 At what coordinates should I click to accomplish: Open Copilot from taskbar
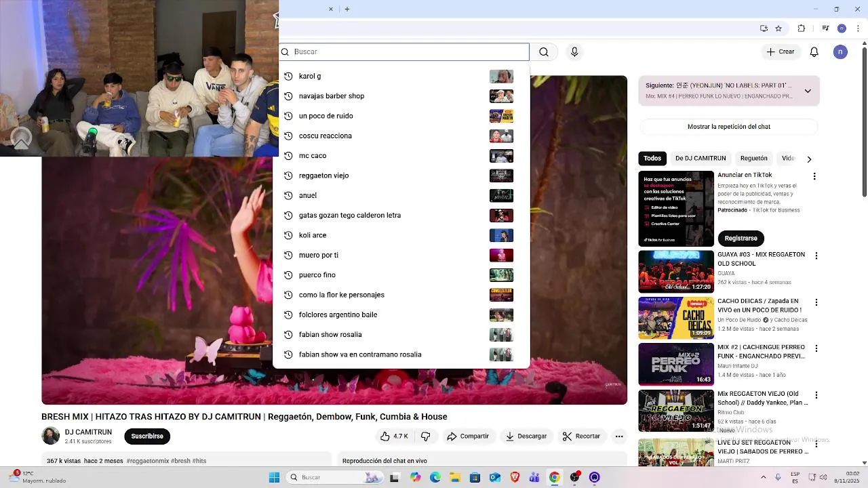[415, 477]
